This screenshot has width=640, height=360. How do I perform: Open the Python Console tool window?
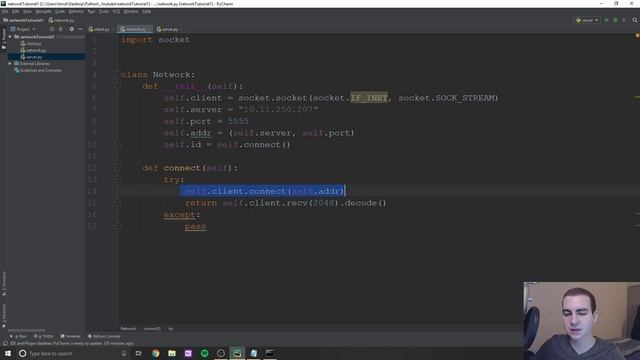(x=104, y=336)
